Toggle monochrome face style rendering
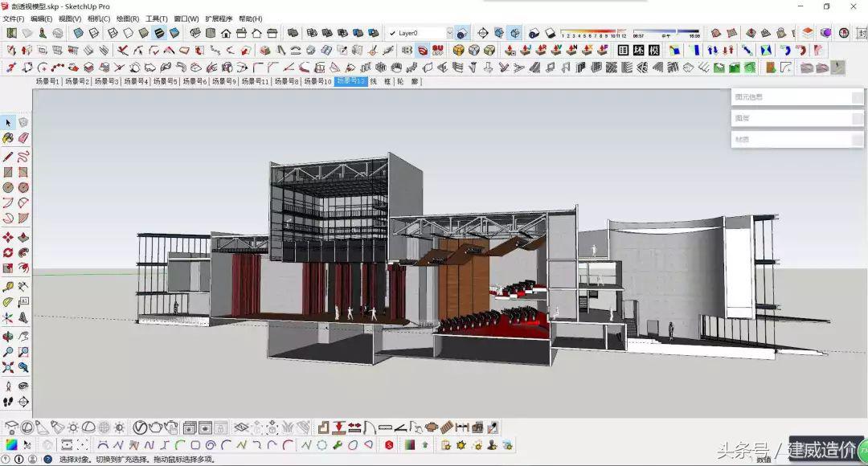 (x=174, y=33)
